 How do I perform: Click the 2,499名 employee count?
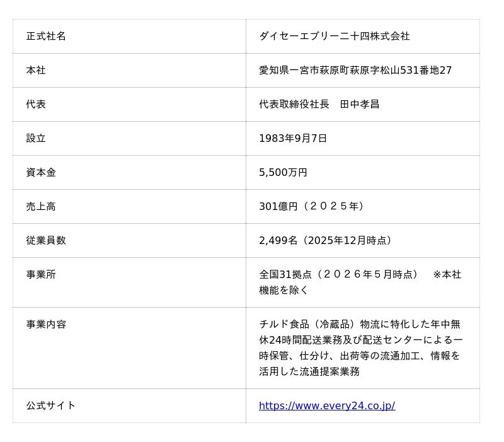278,240
